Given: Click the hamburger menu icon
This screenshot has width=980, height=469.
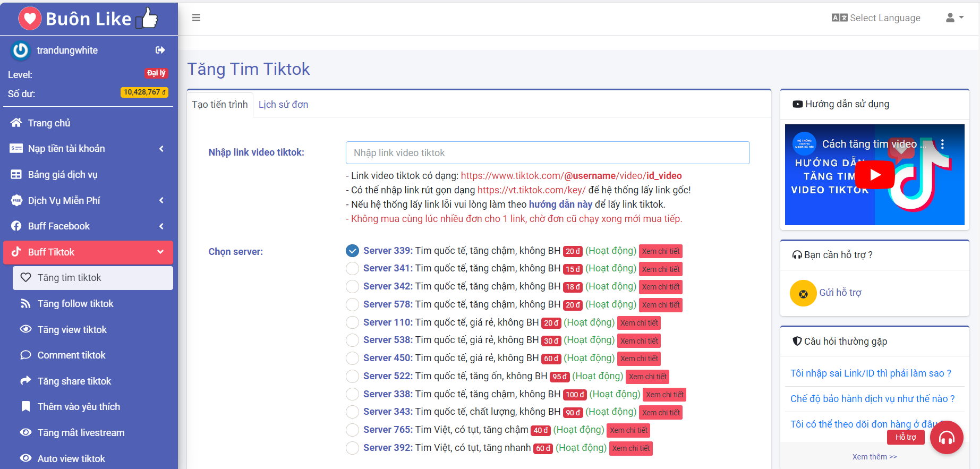Looking at the screenshot, I should (196, 18).
